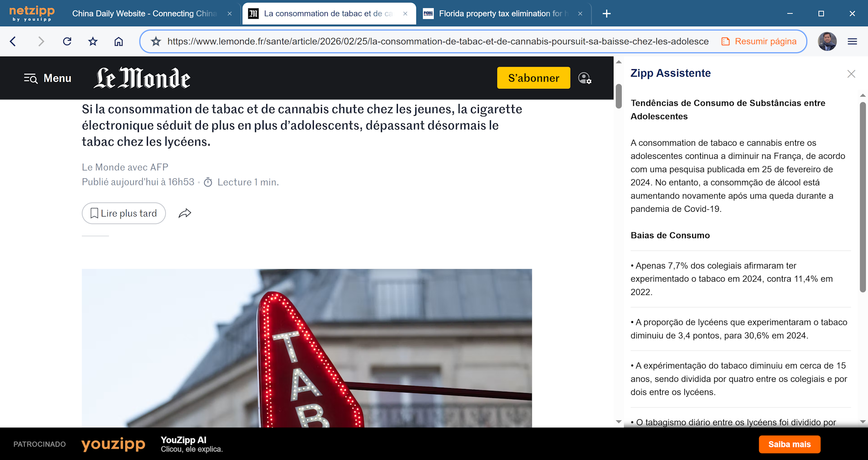Close the Zipp Assistente panel
This screenshot has width=868, height=460.
[851, 74]
